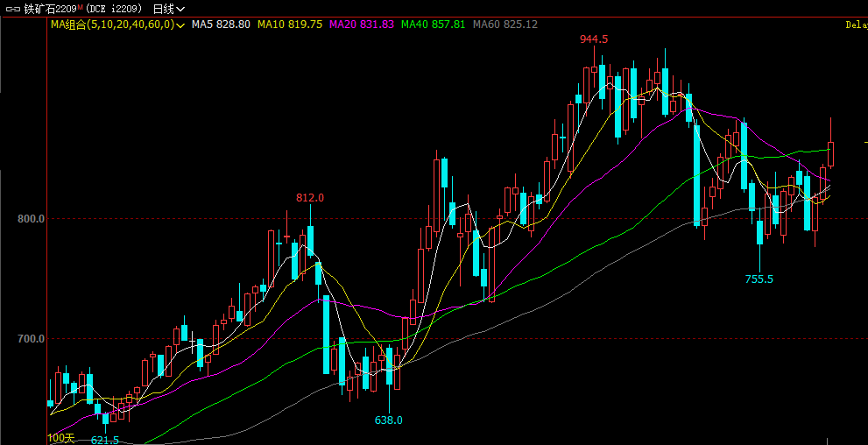Screen dimensions: 868x445
Task: Open the 日线 period dropdown
Action: click(x=169, y=9)
